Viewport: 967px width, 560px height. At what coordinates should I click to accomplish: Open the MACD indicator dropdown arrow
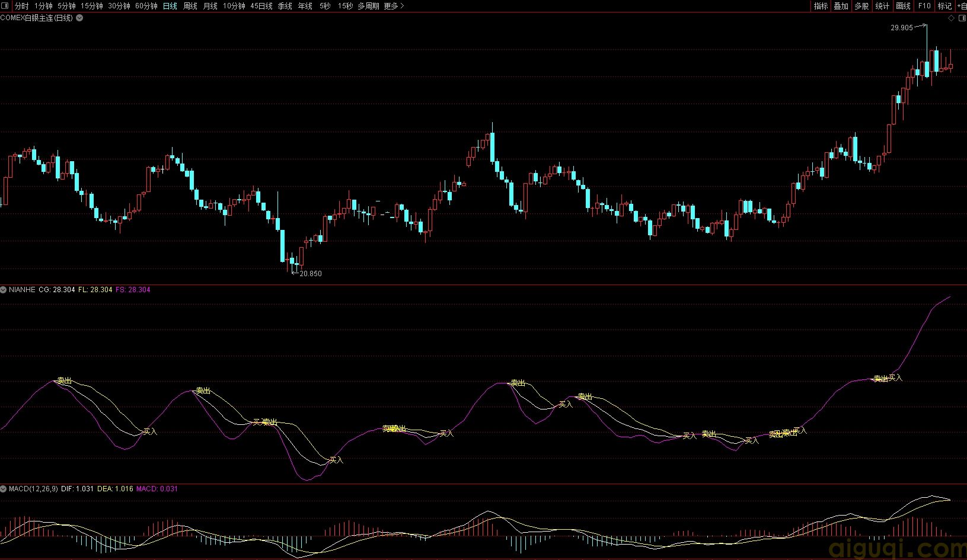[4, 489]
